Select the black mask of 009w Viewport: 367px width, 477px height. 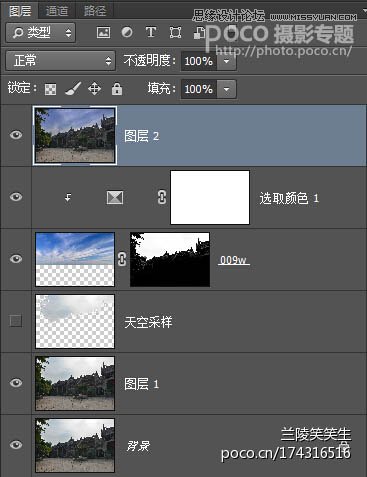pos(170,259)
